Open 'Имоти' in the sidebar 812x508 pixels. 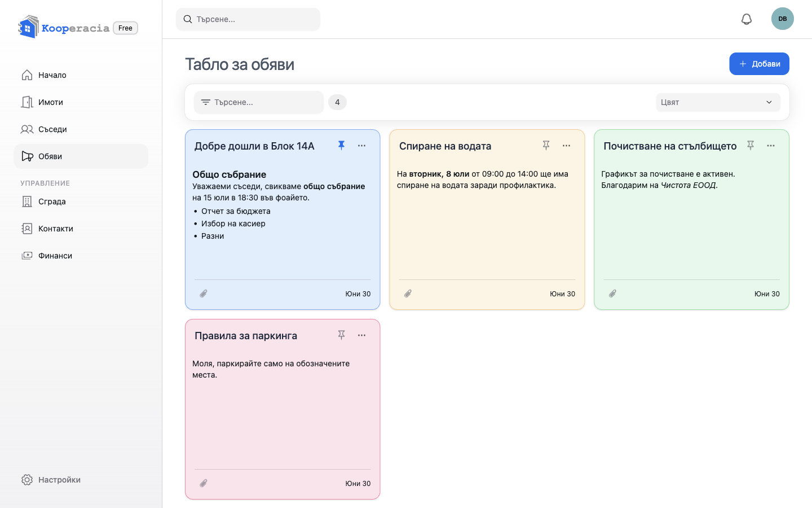click(x=81, y=102)
